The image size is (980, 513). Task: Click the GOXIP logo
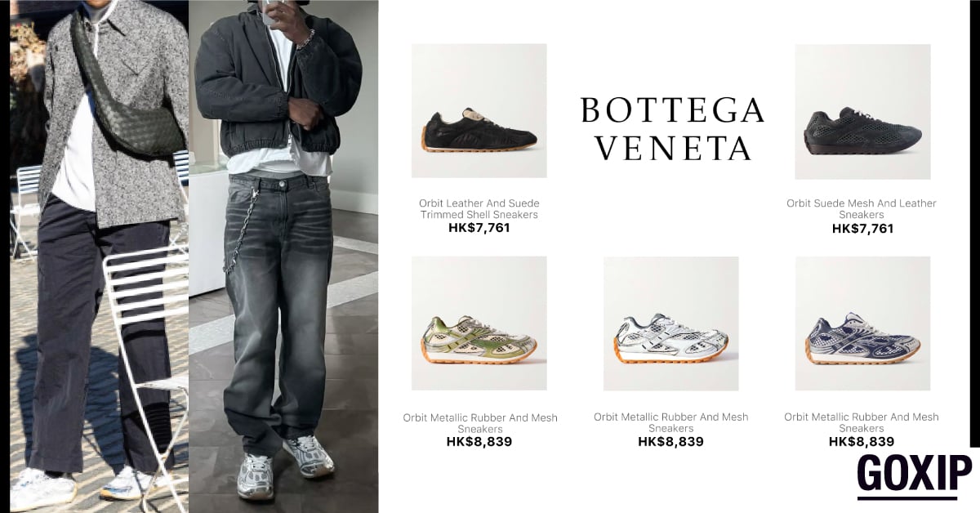pyautogui.click(x=914, y=475)
